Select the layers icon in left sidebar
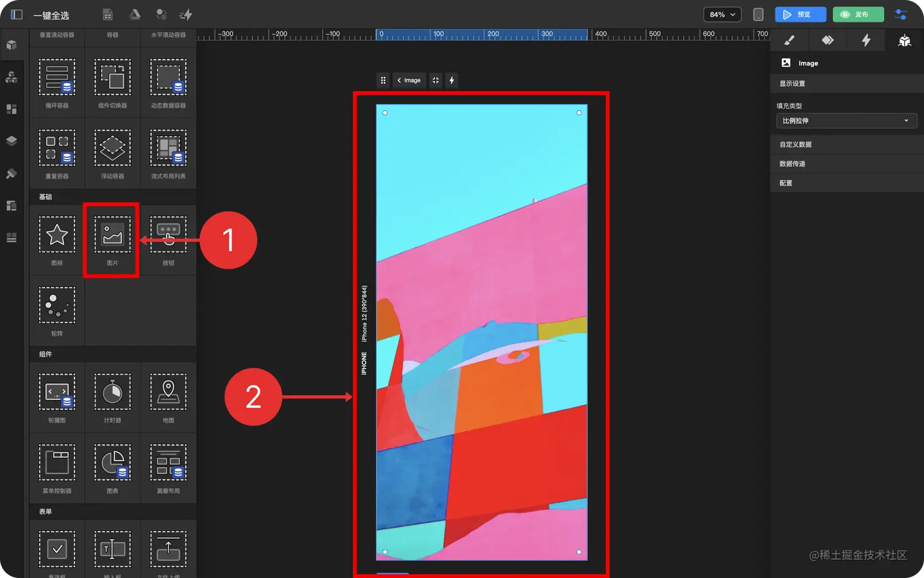 12,141
